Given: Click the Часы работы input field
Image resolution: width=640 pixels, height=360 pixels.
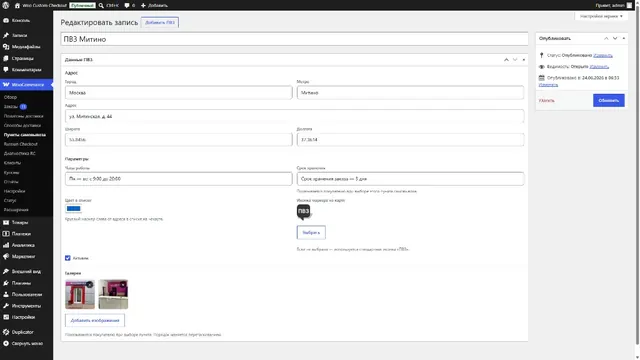Looking at the screenshot, I should 178,179.
